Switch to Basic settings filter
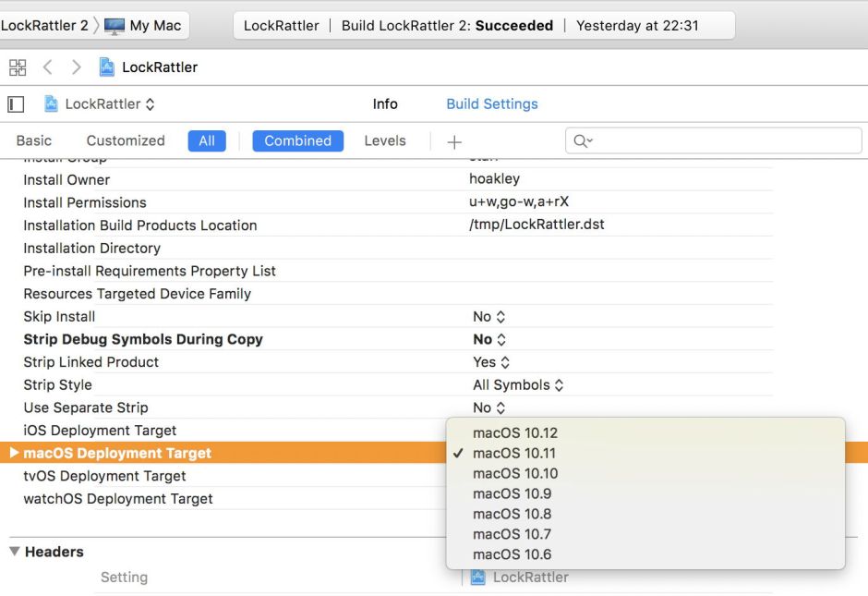This screenshot has height=596, width=868. pyautogui.click(x=34, y=141)
